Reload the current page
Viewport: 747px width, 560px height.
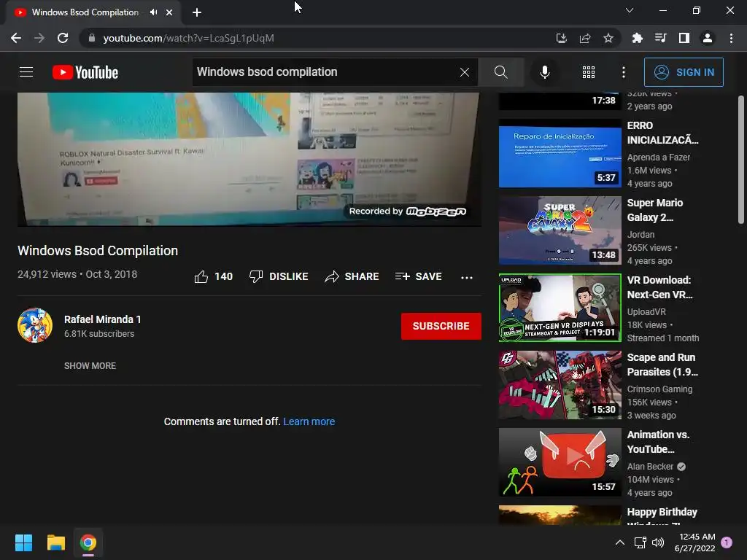(63, 38)
